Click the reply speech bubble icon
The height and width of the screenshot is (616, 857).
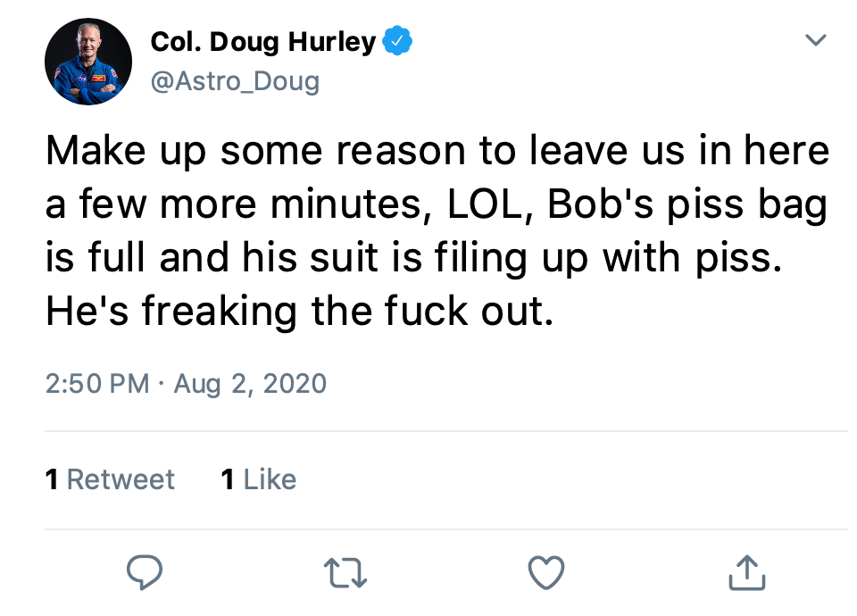[143, 572]
